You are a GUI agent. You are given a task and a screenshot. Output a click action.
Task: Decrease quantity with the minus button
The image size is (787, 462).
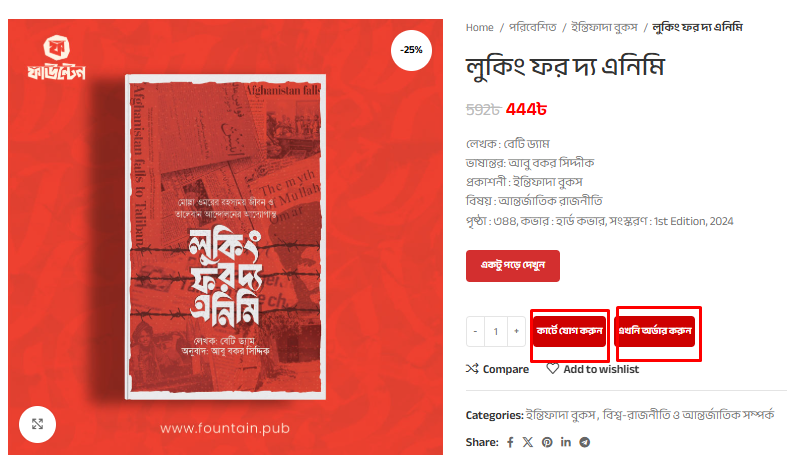coord(475,331)
